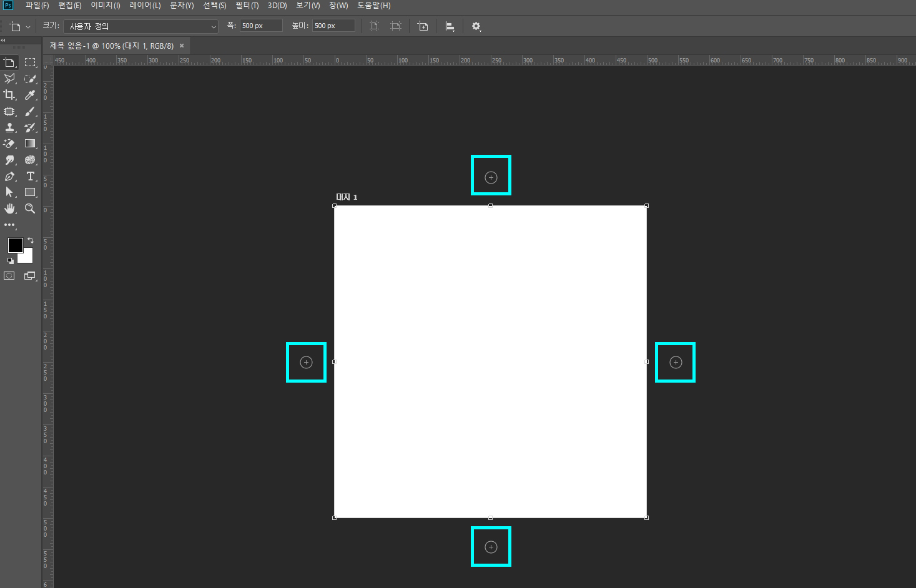The width and height of the screenshot is (916, 588).
Task: Click the 폭 width input field
Action: click(x=261, y=26)
